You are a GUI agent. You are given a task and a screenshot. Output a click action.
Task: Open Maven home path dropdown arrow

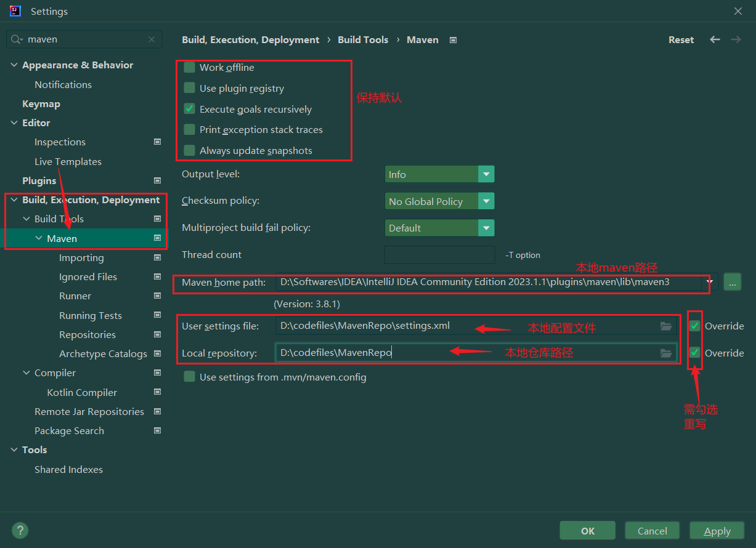pyautogui.click(x=710, y=283)
